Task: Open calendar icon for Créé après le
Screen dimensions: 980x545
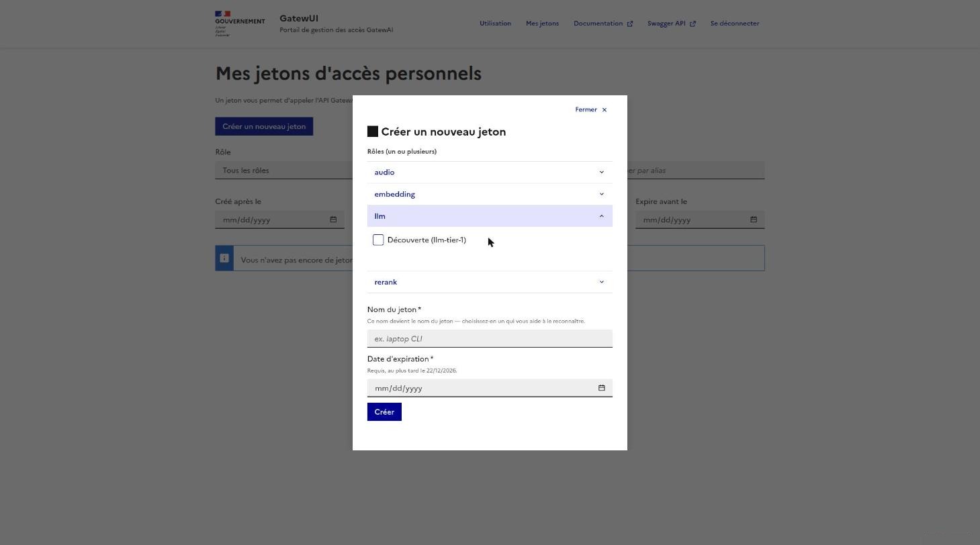Action: pyautogui.click(x=333, y=219)
